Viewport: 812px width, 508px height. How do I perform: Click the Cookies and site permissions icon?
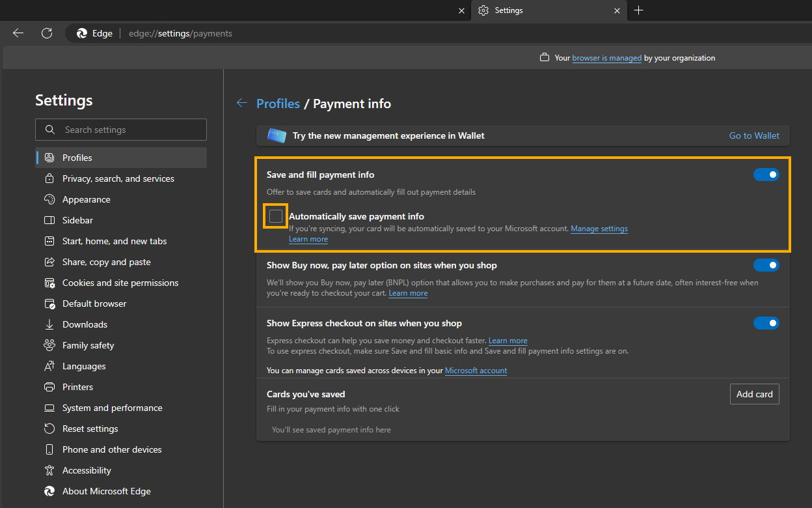click(49, 283)
